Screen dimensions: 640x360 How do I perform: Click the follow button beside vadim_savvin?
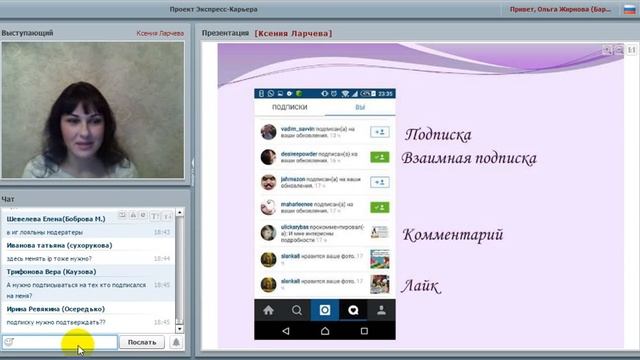380,132
